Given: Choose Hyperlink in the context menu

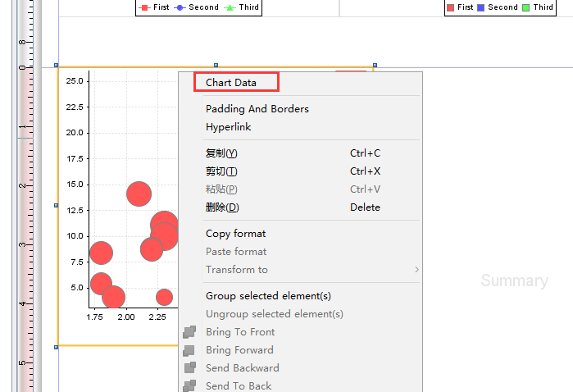Looking at the screenshot, I should point(229,127).
